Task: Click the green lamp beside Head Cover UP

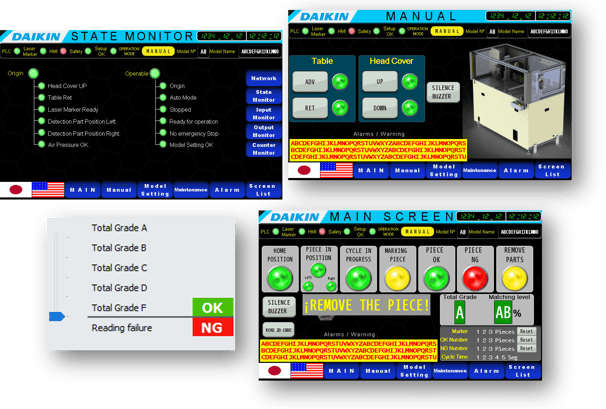Action: click(410, 82)
